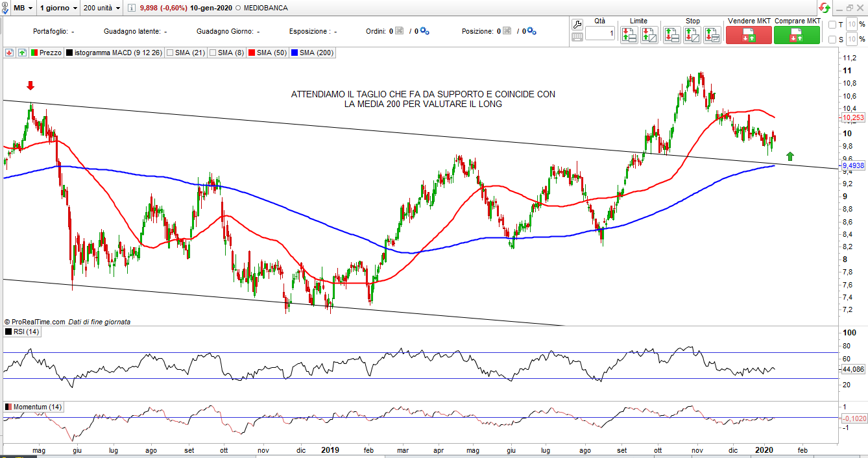Viewport: 868px width, 458px height.
Task: Expand the '1 giorno' timeframe dropdown
Action: 58,8
